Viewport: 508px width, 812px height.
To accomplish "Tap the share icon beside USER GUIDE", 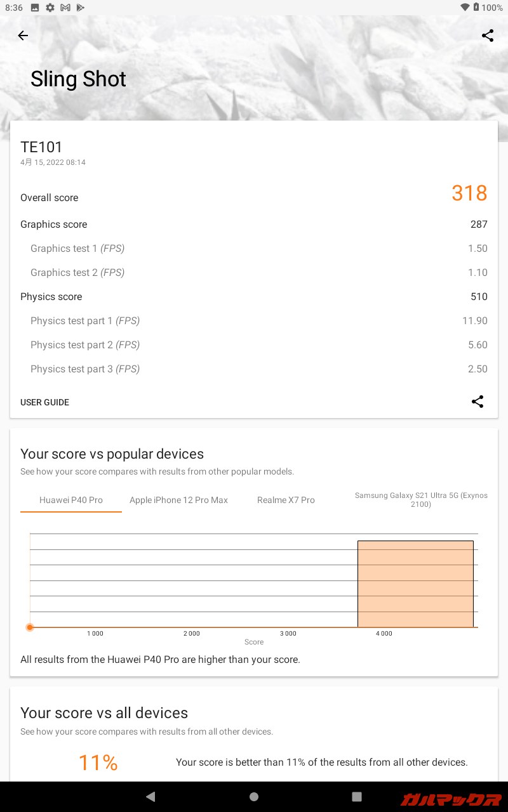I will (478, 402).
